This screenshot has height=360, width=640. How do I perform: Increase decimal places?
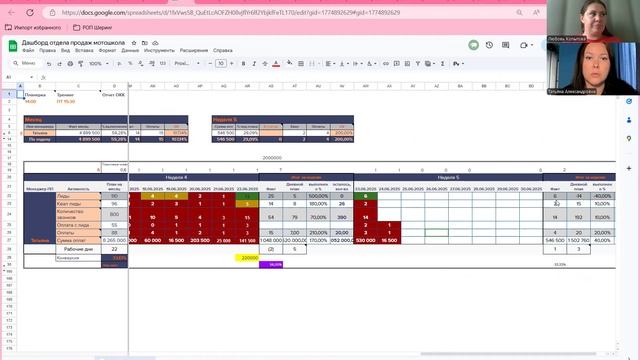pos(152,64)
